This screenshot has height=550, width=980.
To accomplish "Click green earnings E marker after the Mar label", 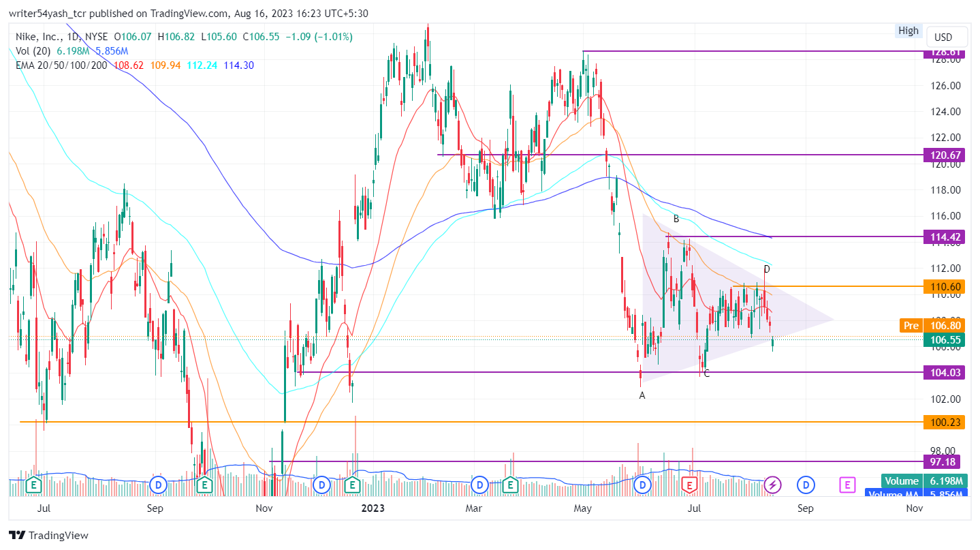I will [x=511, y=485].
